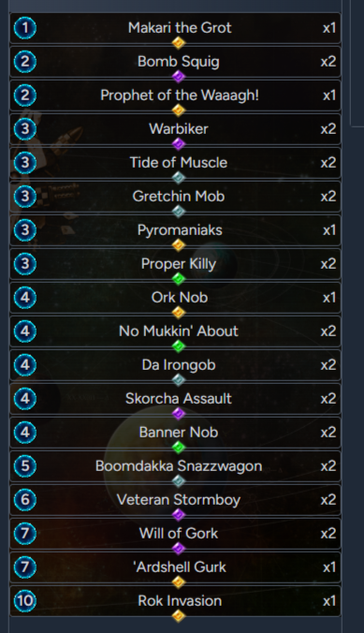Click the cost 10 badge beside Rok Invasion
The width and height of the screenshot is (364, 633).
tap(25, 601)
